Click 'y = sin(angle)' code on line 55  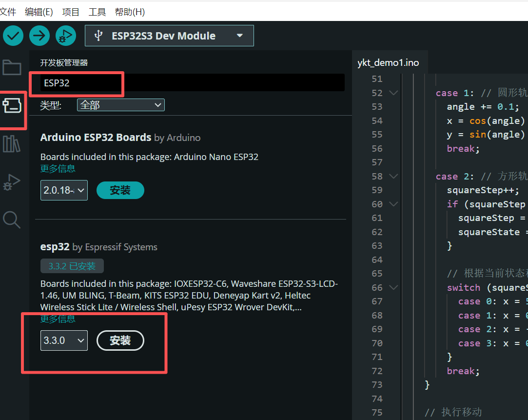point(486,135)
